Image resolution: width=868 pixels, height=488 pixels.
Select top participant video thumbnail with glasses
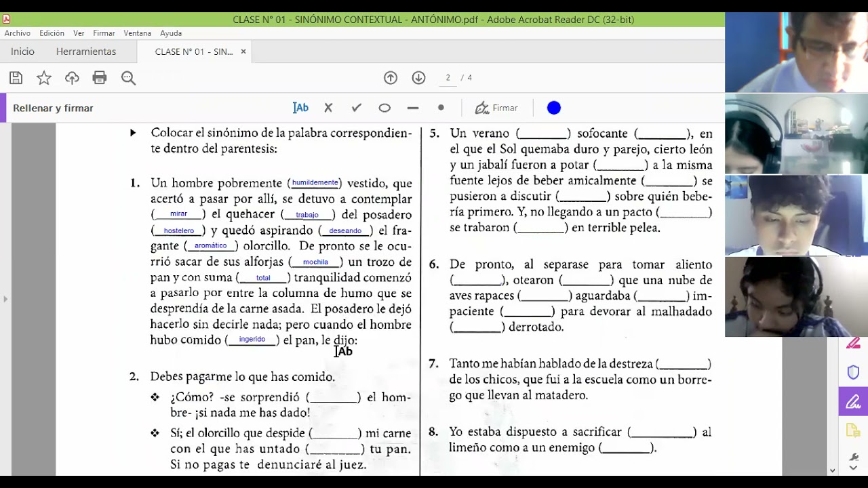coord(796,52)
